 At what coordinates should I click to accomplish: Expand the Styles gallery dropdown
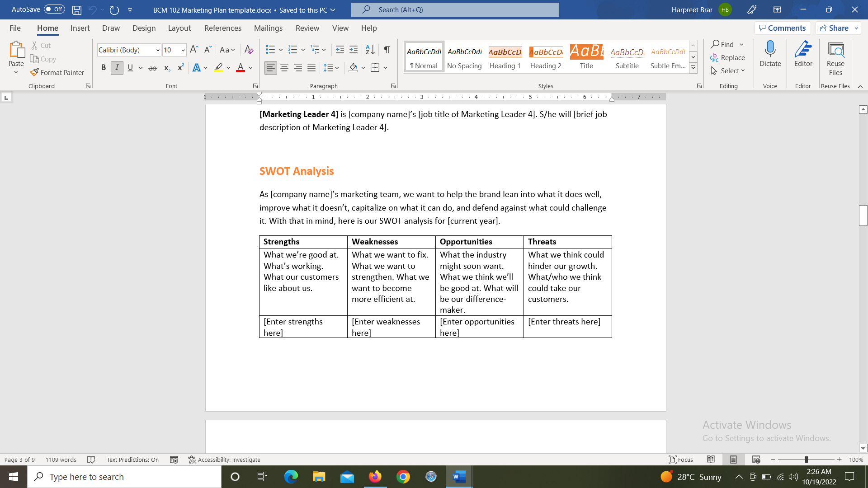tap(693, 67)
